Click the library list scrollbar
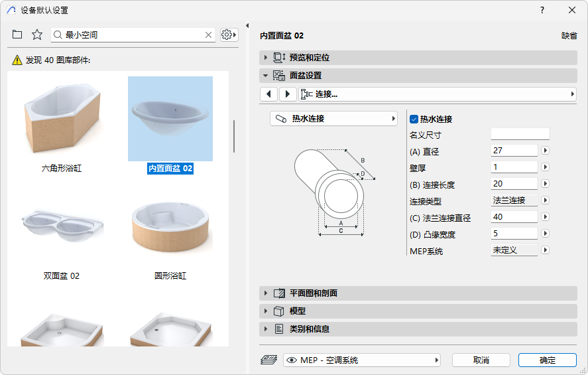This screenshot has width=588, height=375. [234, 136]
